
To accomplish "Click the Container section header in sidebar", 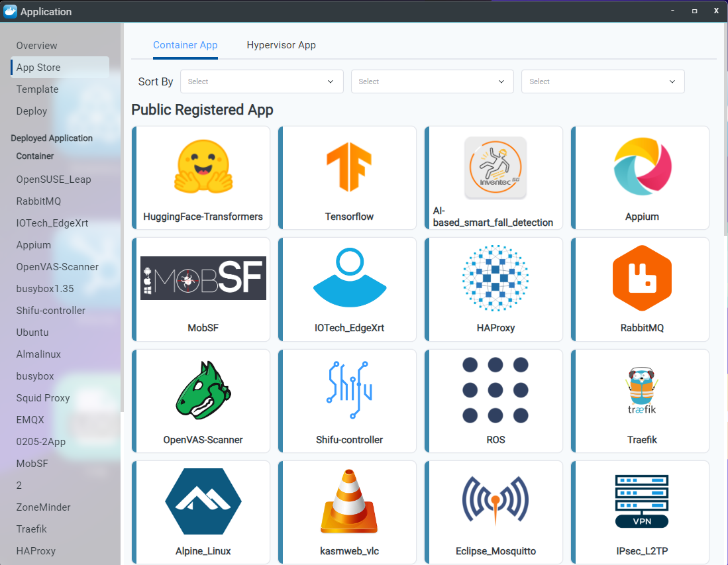I will (35, 156).
